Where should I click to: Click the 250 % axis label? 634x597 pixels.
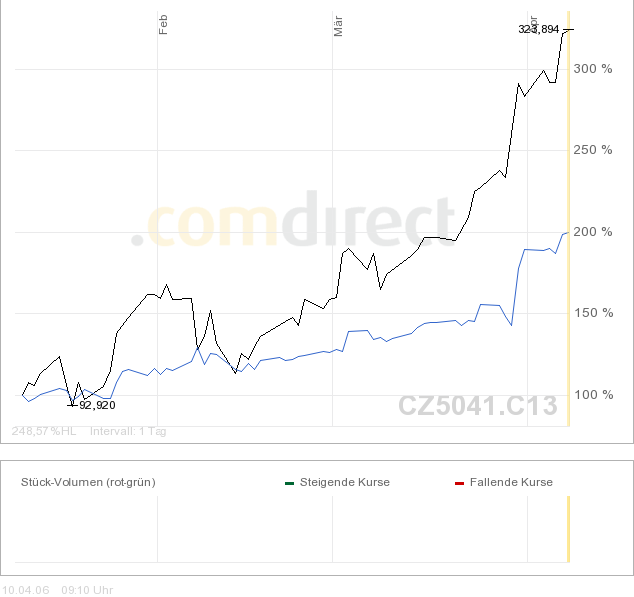[x=592, y=150]
